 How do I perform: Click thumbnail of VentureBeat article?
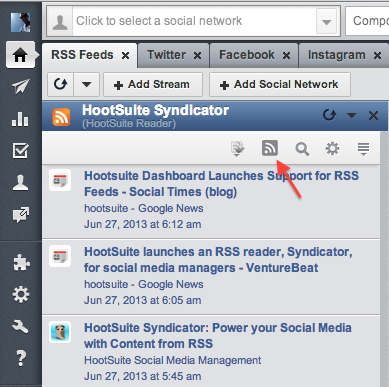60,256
